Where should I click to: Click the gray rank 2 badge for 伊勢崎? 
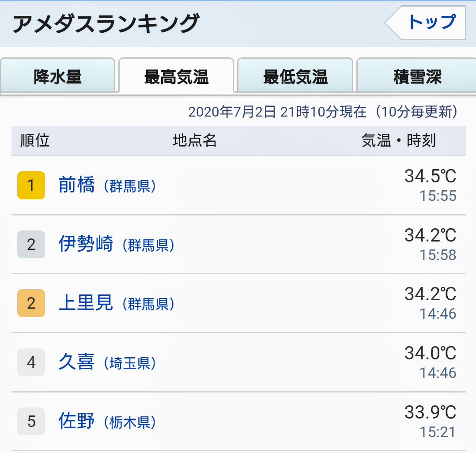click(x=31, y=245)
